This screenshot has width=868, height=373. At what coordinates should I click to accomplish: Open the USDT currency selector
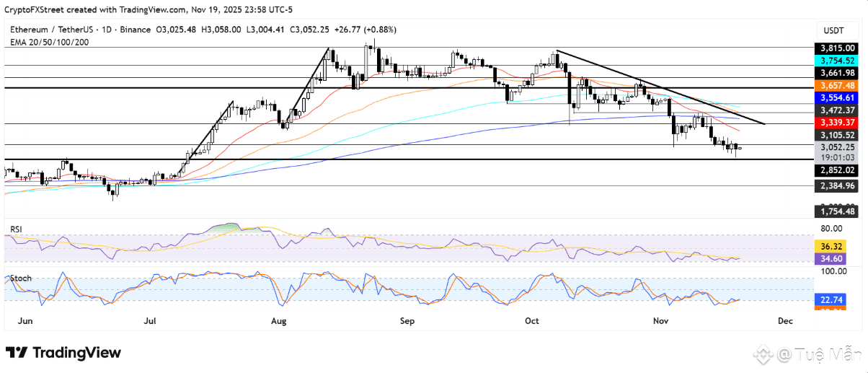click(x=836, y=30)
